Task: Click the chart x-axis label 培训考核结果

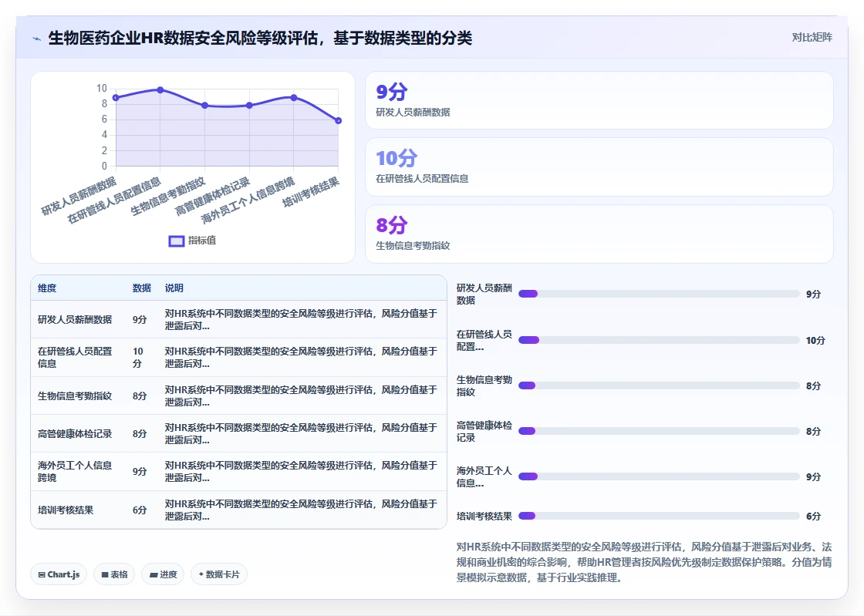Action: tap(311, 192)
